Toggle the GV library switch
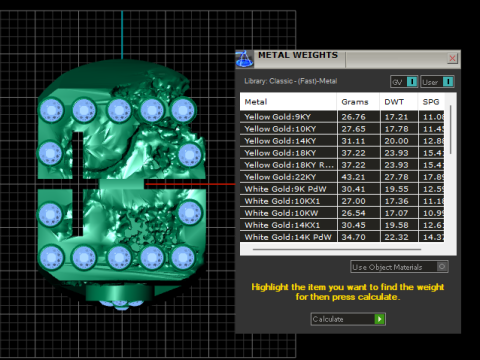Image resolution: width=480 pixels, height=360 pixels. pos(404,82)
